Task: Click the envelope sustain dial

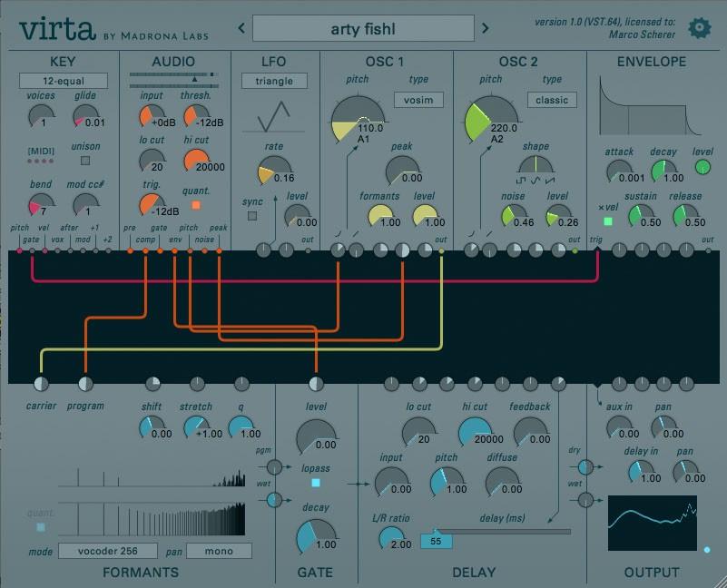Action: click(642, 216)
